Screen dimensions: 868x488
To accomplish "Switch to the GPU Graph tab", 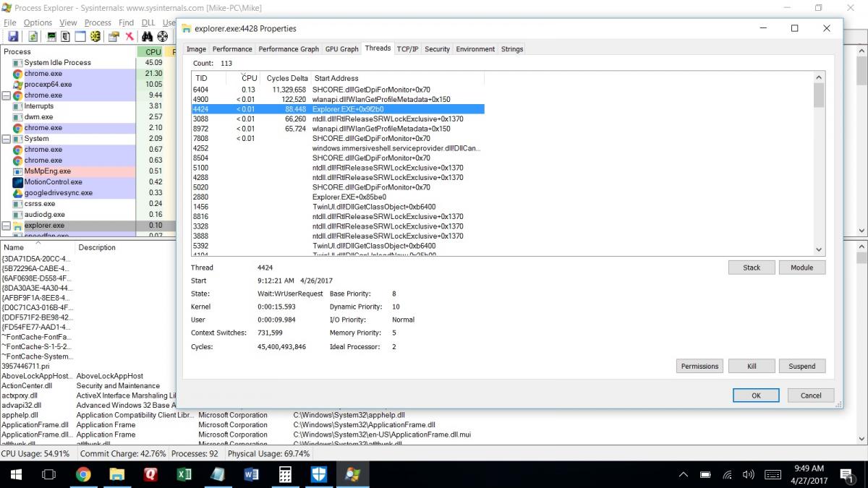I will pos(341,49).
